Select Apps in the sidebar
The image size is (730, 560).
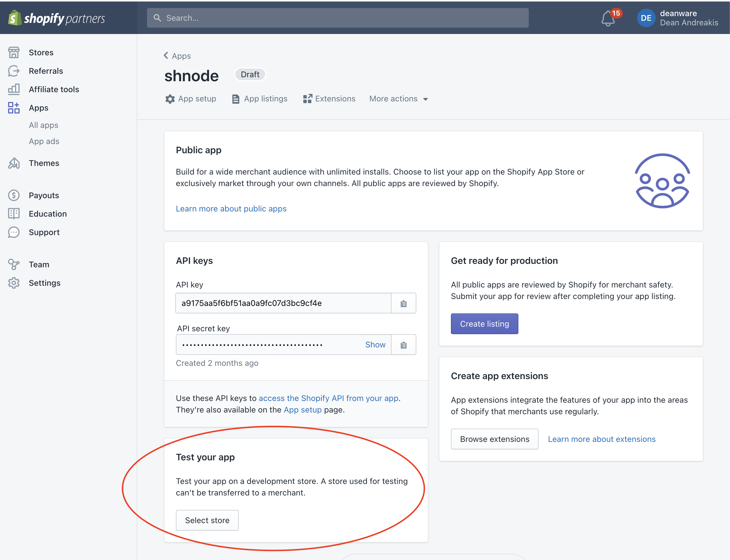click(38, 108)
